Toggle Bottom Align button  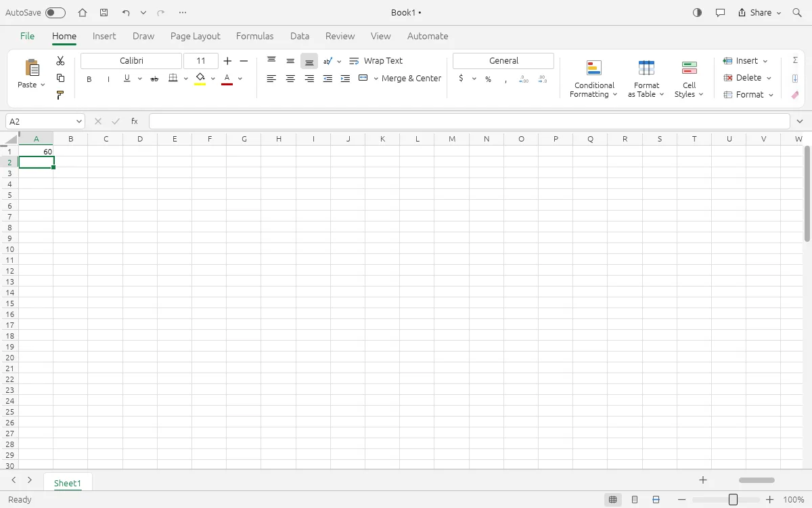[309, 61]
